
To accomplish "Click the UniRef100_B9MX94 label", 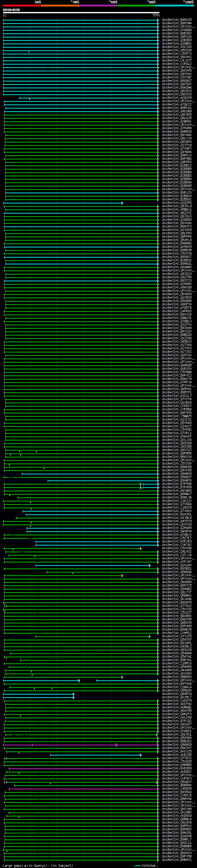I will 177,799.
